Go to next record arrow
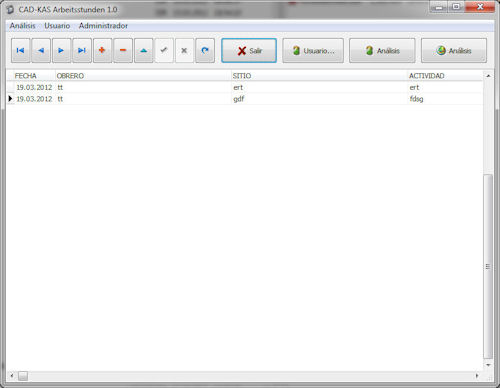 click(61, 50)
